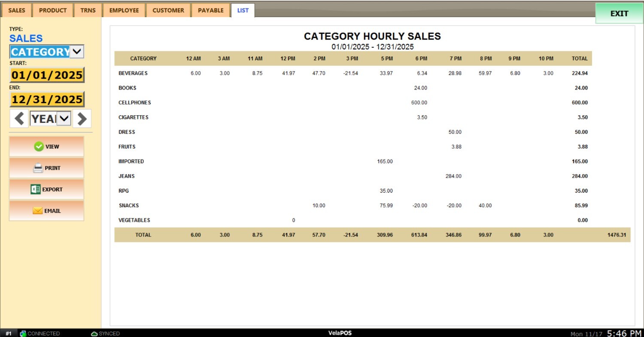644x337 pixels.
Task: Click the envelope email icon
Action: tap(38, 211)
